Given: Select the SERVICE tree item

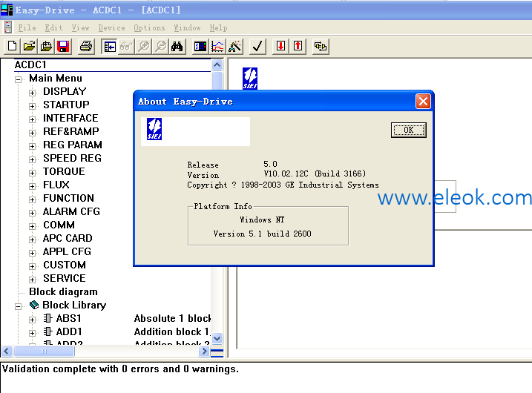Looking at the screenshot, I should pyautogui.click(x=64, y=278).
